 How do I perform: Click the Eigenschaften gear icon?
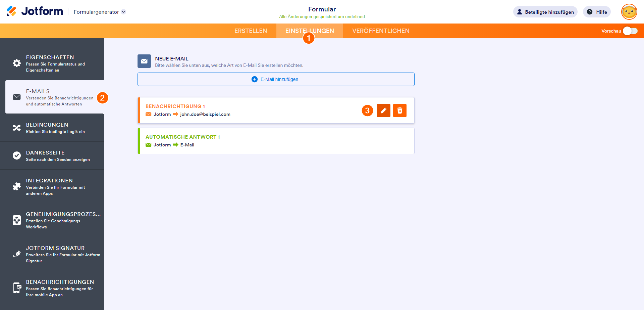pyautogui.click(x=17, y=63)
